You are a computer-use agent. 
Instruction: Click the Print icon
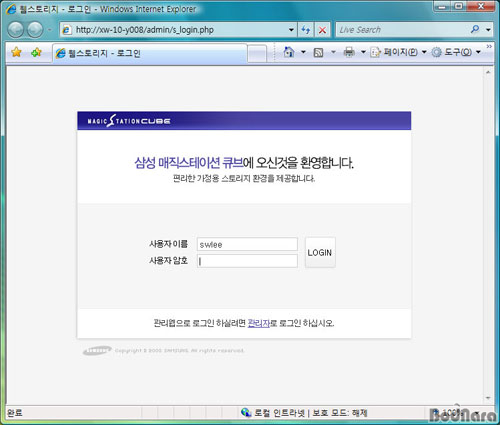click(349, 52)
